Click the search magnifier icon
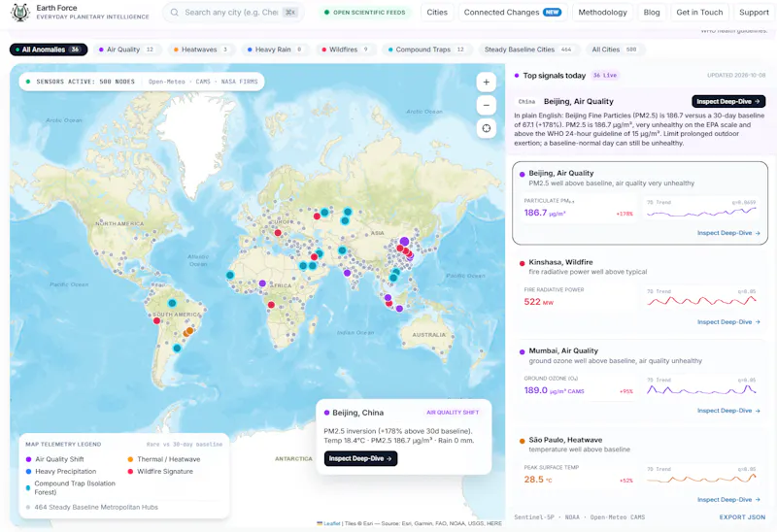777x532 pixels. point(175,13)
